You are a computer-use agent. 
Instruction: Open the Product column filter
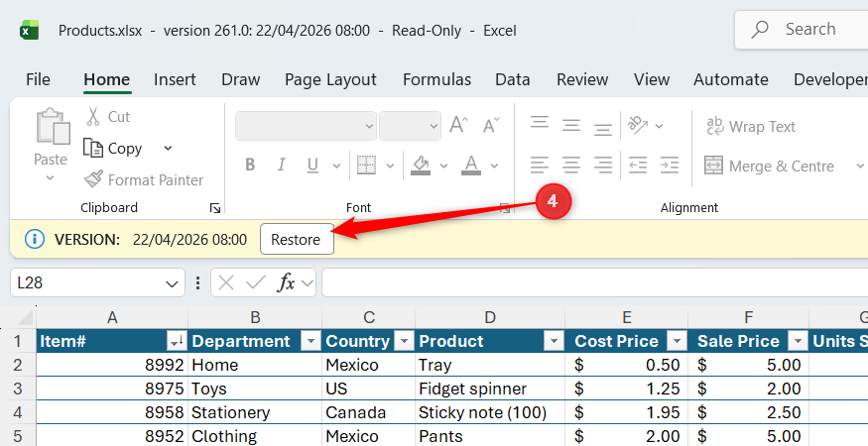555,341
